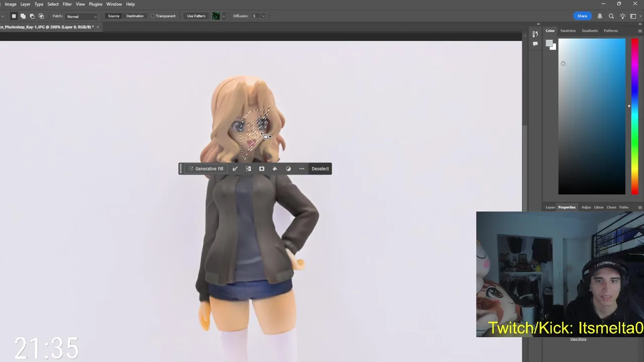Viewport: 644px width, 362px height.
Task: Open the notifications bell icon
Action: (600, 16)
